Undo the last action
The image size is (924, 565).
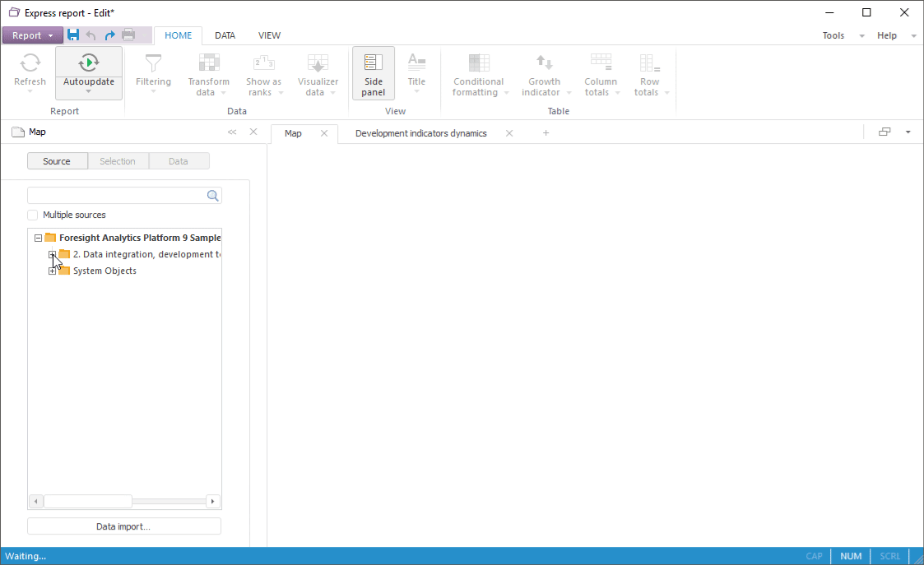91,35
